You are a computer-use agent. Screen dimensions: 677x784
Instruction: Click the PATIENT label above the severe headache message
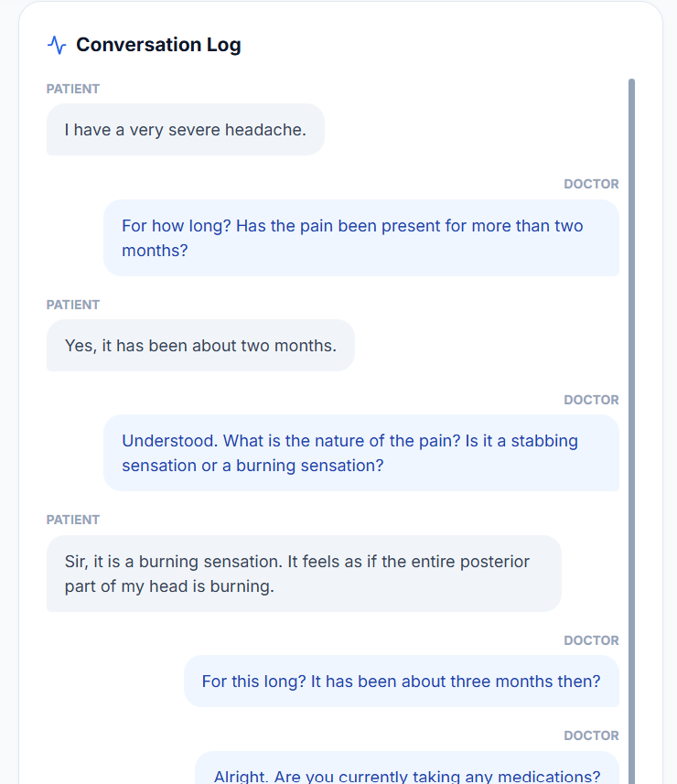[73, 89]
